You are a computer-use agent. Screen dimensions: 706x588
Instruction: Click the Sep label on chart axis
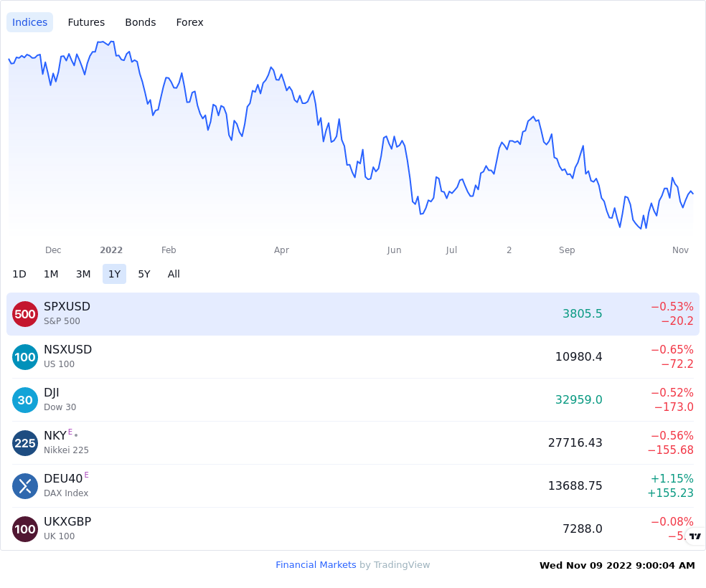567,250
